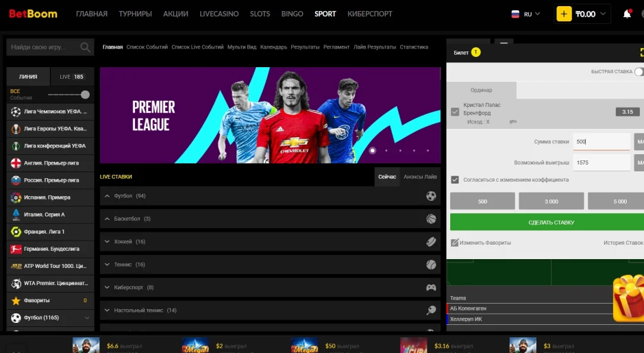Expand the Настольный теннис (14) section chevron

[x=107, y=311]
